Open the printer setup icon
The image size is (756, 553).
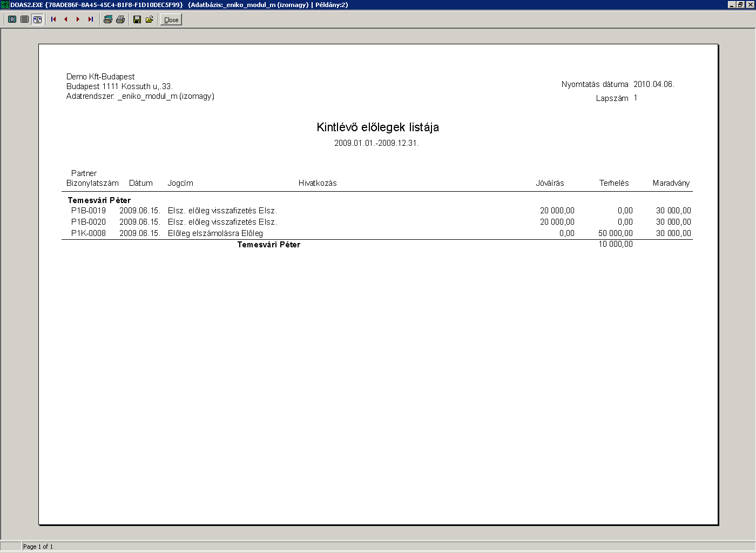tap(108, 19)
